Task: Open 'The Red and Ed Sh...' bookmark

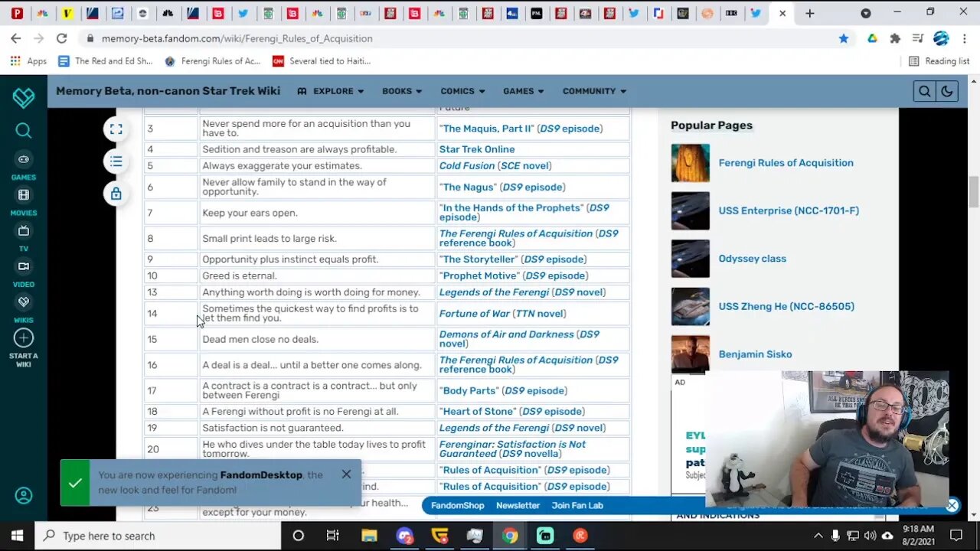Action: point(106,61)
